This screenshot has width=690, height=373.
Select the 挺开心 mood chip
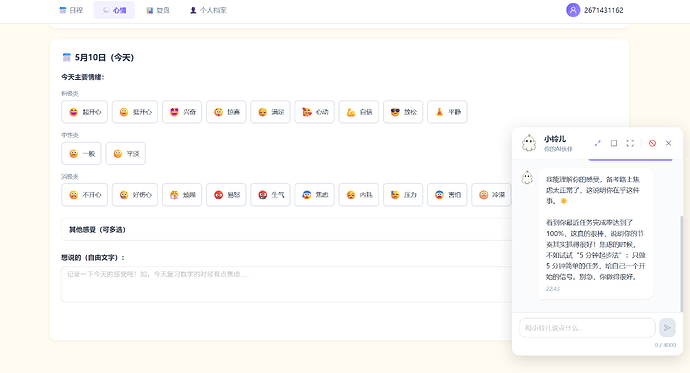pos(135,112)
